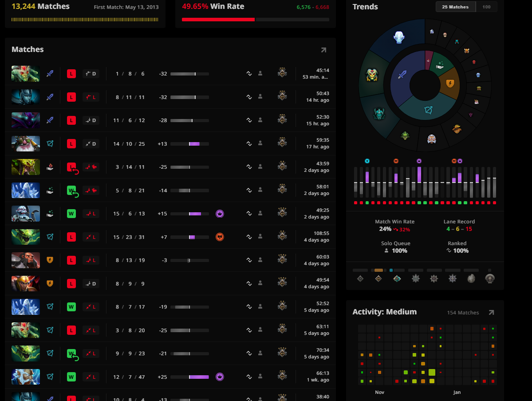
Task: Click the purple IMP bar in 59:35 row
Action: click(x=194, y=144)
